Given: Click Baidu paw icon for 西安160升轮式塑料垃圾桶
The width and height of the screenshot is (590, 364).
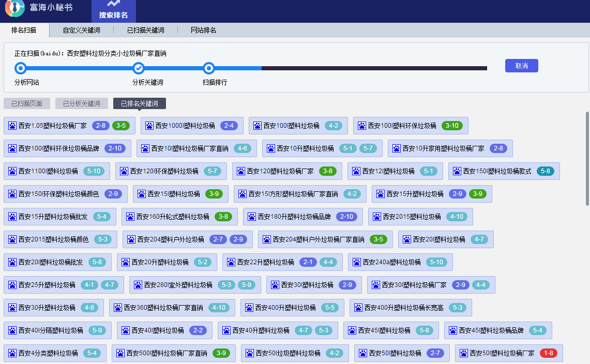Looking at the screenshot, I should (x=130, y=217).
